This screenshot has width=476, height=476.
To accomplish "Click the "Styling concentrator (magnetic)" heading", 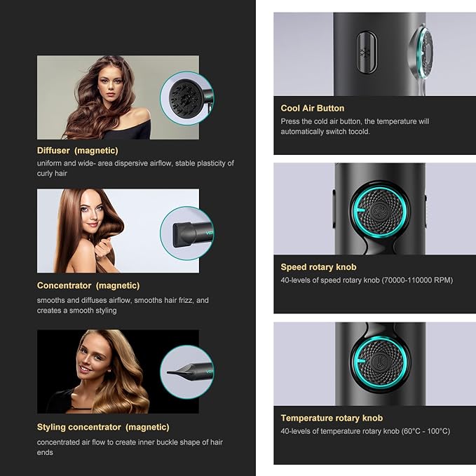I will (x=103, y=427).
